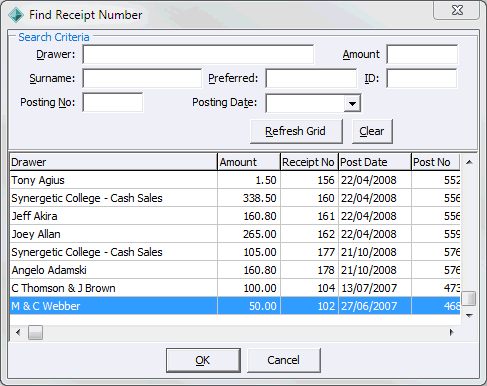Click receipt number 177 cell
487x386 pixels.
pos(309,252)
